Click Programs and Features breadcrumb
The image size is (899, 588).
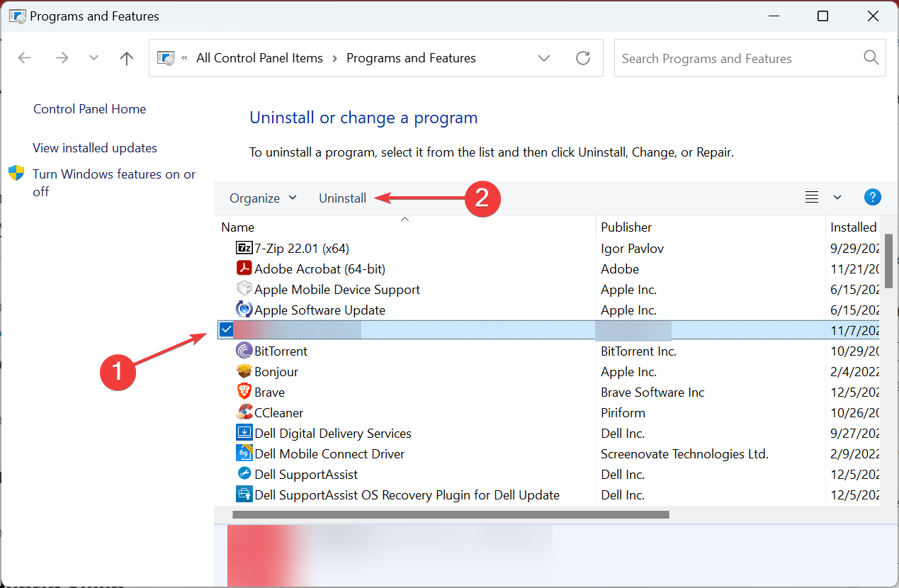click(x=411, y=58)
